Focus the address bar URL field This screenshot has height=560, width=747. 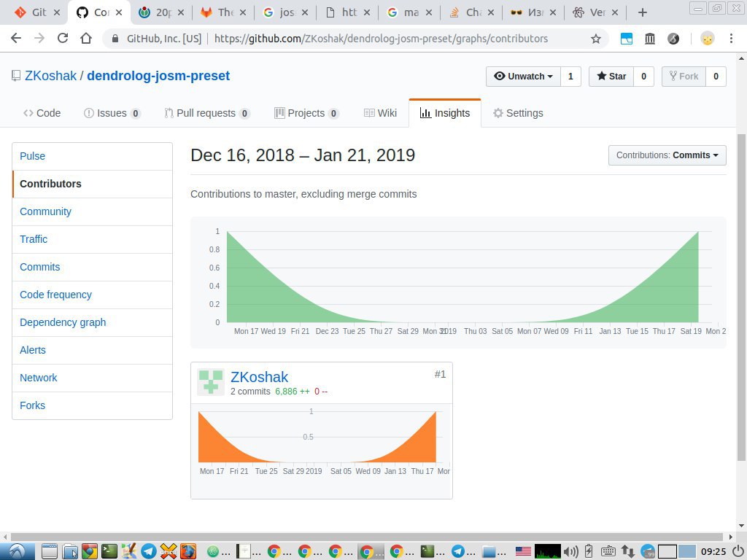click(x=381, y=39)
